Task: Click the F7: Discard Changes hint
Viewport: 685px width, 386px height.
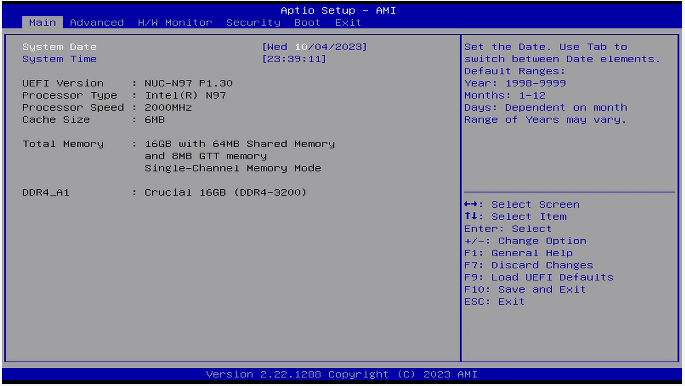Action: click(x=529, y=265)
